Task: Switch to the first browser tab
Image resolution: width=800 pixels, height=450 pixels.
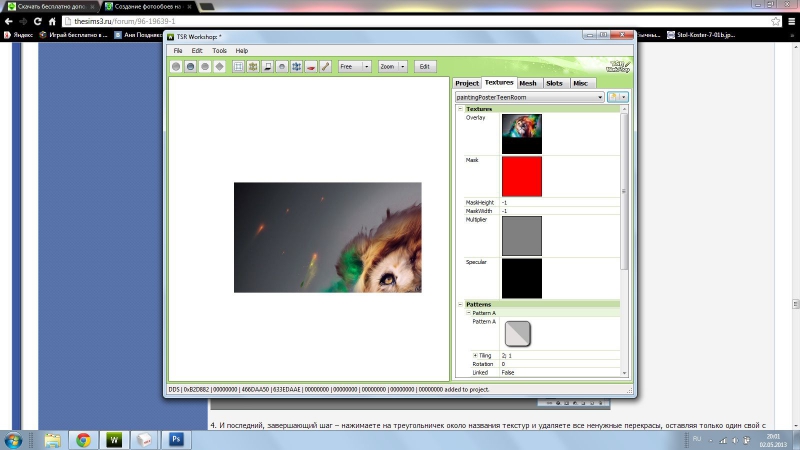Action: point(51,7)
